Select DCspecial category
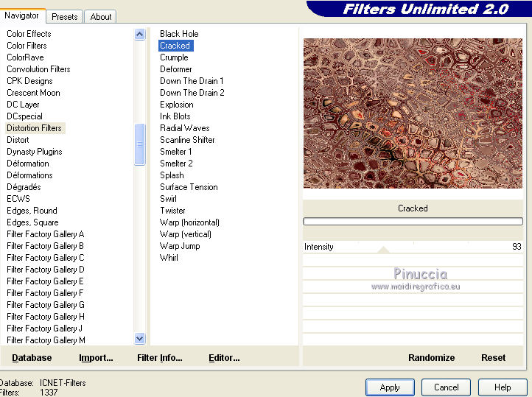 (x=25, y=116)
